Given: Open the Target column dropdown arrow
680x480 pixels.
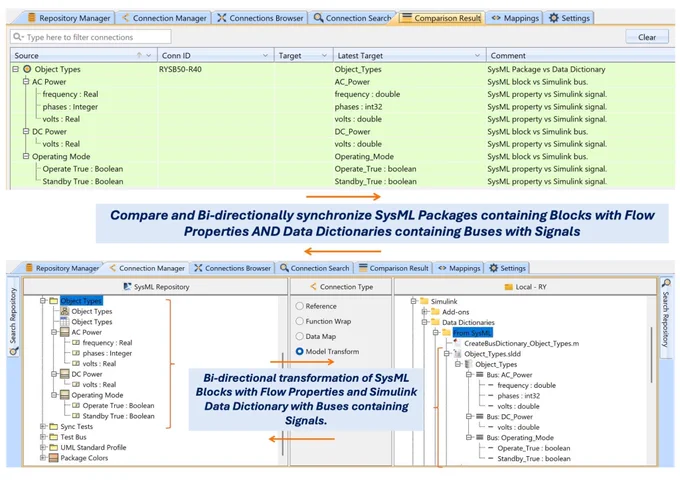Looking at the screenshot, I should click(x=324, y=56).
